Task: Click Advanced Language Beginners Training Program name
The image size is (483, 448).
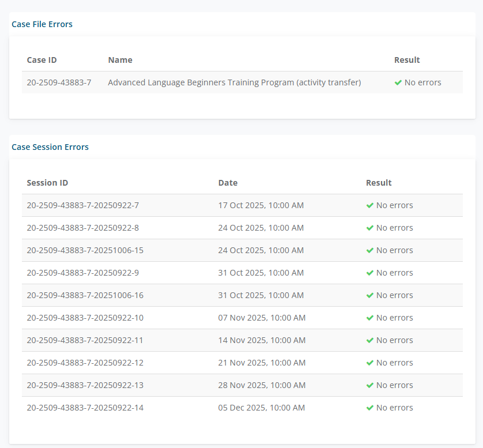Action: [234, 82]
